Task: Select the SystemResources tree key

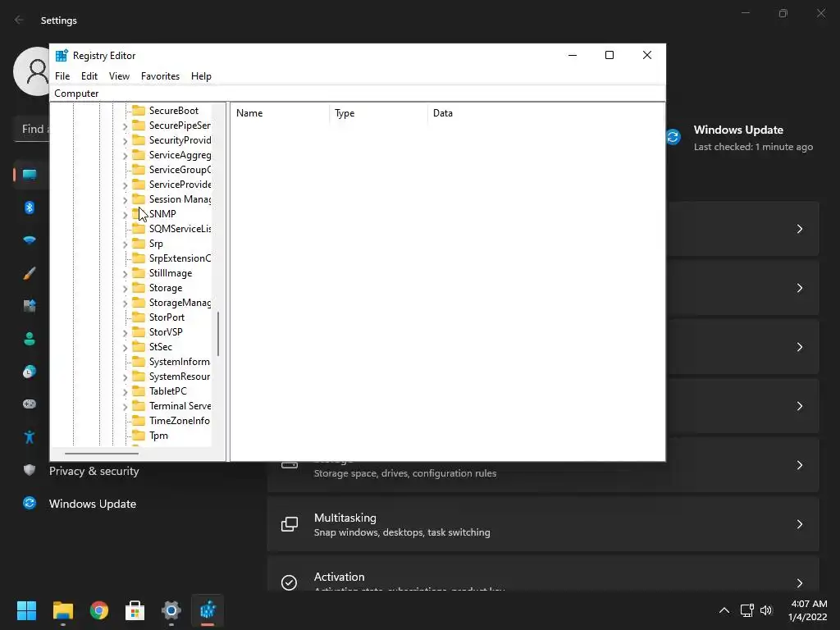Action: pyautogui.click(x=180, y=377)
